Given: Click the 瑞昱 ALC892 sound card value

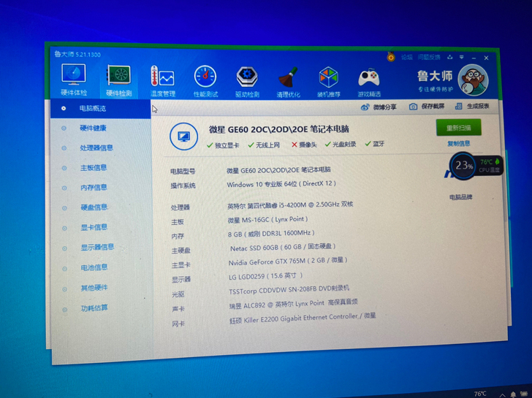Looking at the screenshot, I should coord(294,304).
